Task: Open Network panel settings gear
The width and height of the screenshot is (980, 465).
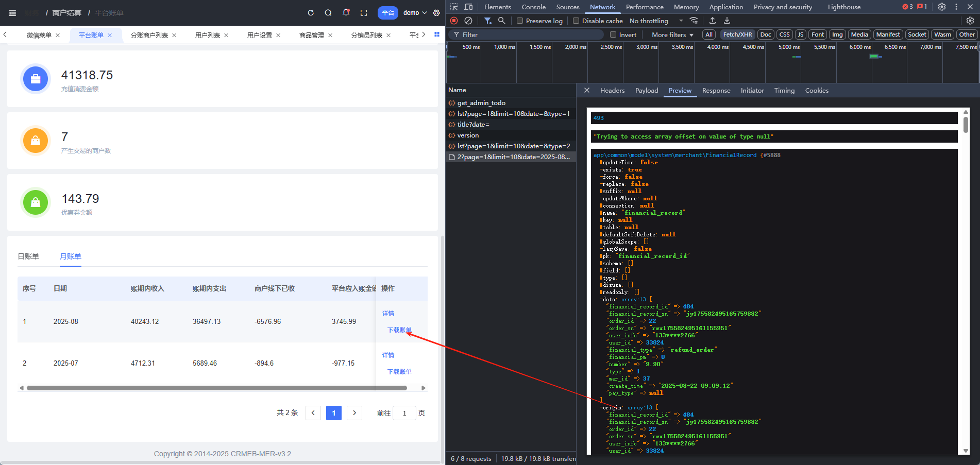Action: point(970,21)
